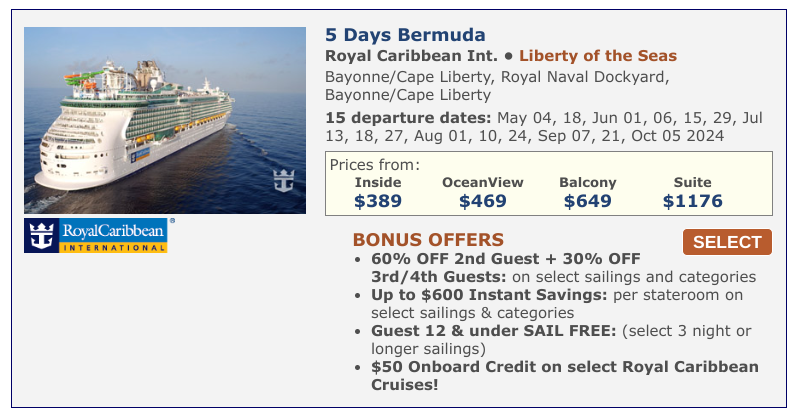Select the OceanView $469 price

[x=483, y=192]
